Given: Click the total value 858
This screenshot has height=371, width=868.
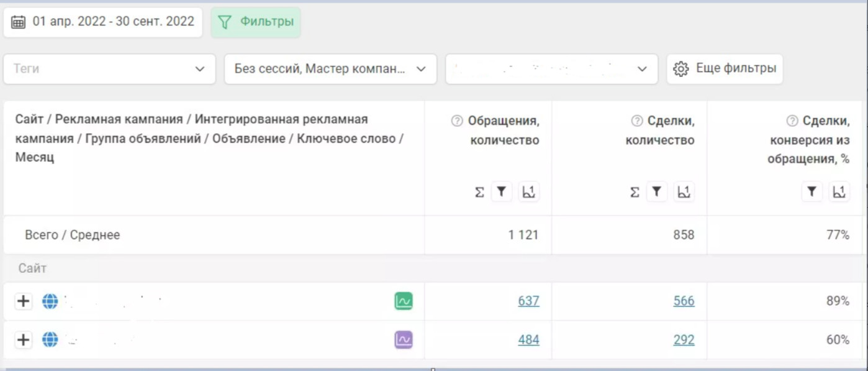Looking at the screenshot, I should coord(683,235).
